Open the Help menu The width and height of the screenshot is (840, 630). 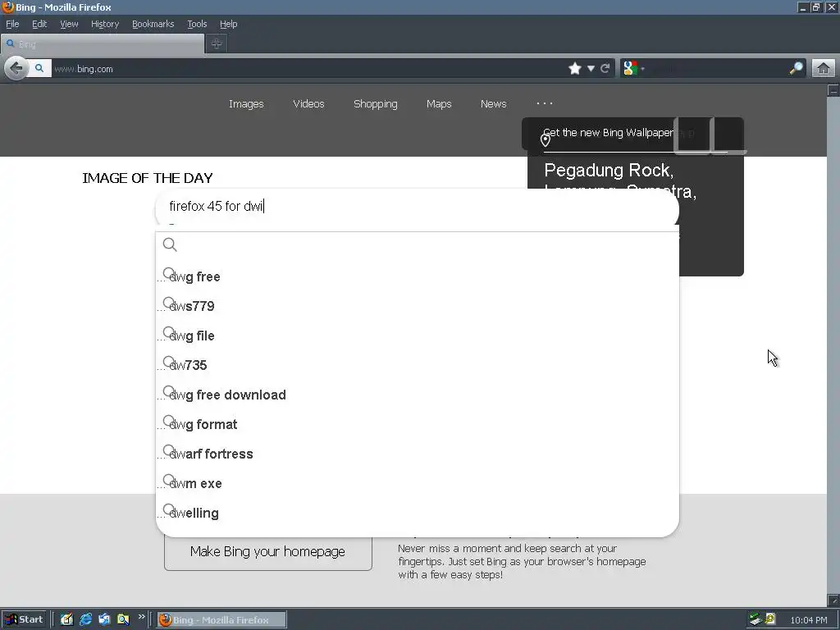(228, 24)
